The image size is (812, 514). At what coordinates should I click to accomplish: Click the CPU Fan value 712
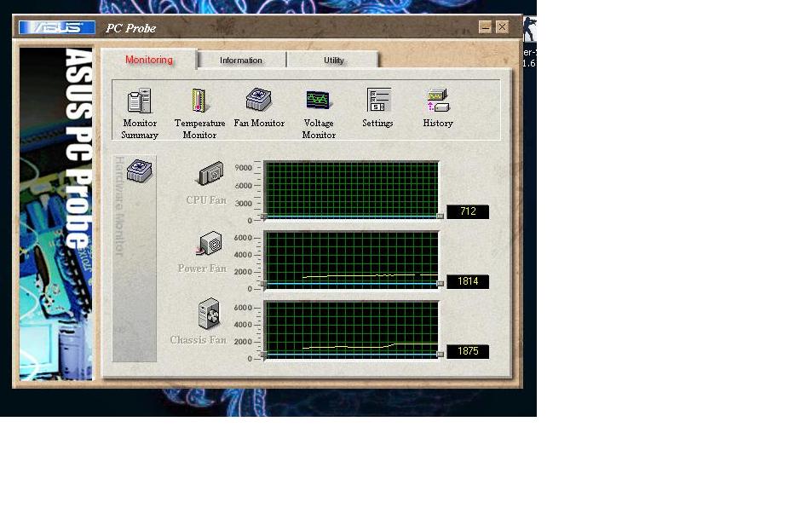coord(468,211)
